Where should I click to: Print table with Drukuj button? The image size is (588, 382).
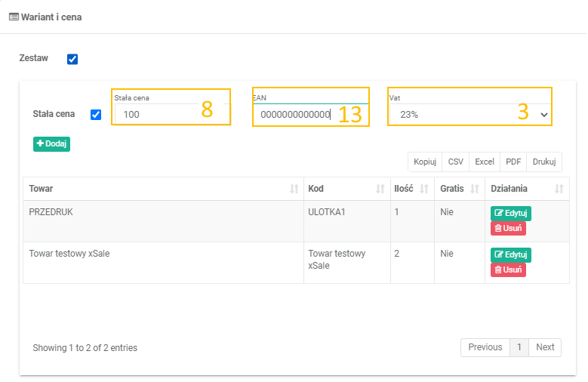544,162
